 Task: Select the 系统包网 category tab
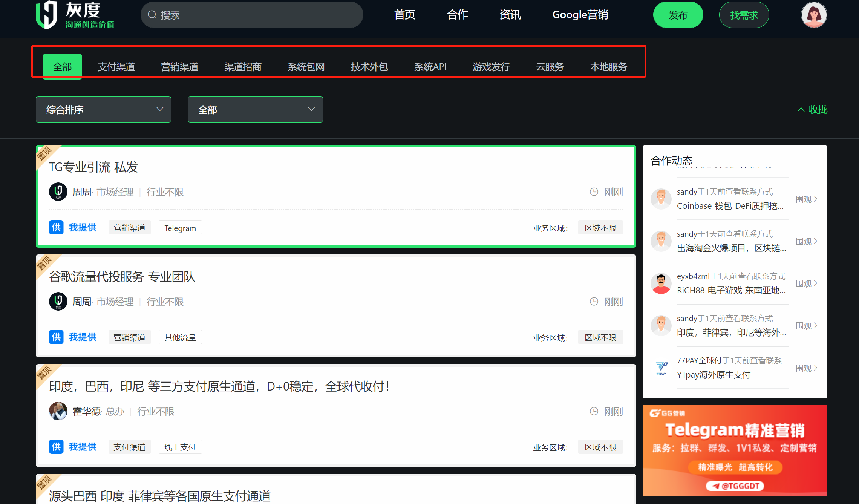click(x=306, y=67)
